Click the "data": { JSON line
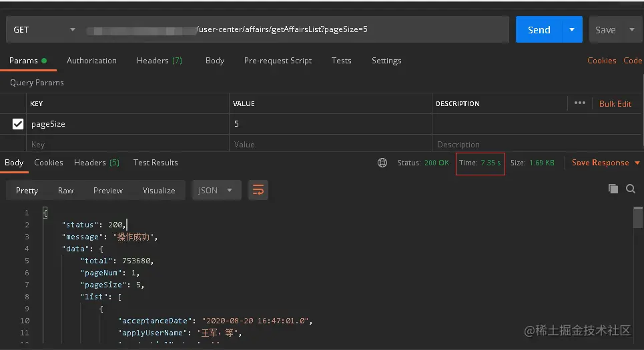 (x=83, y=249)
